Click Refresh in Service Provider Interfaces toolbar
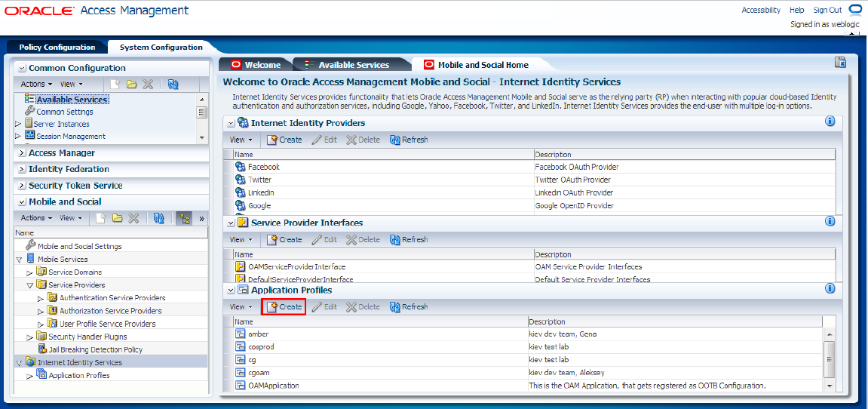Viewport: 868px width, 409px height. point(409,239)
